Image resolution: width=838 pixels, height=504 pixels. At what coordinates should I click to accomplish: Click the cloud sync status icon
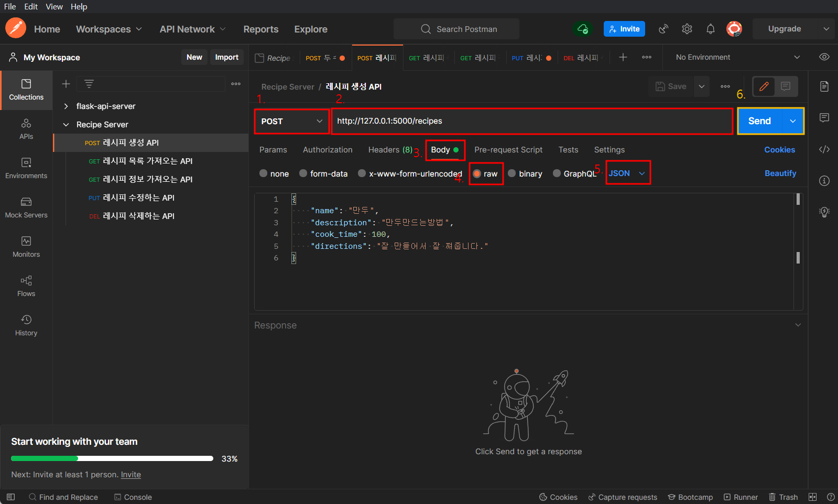click(x=583, y=29)
